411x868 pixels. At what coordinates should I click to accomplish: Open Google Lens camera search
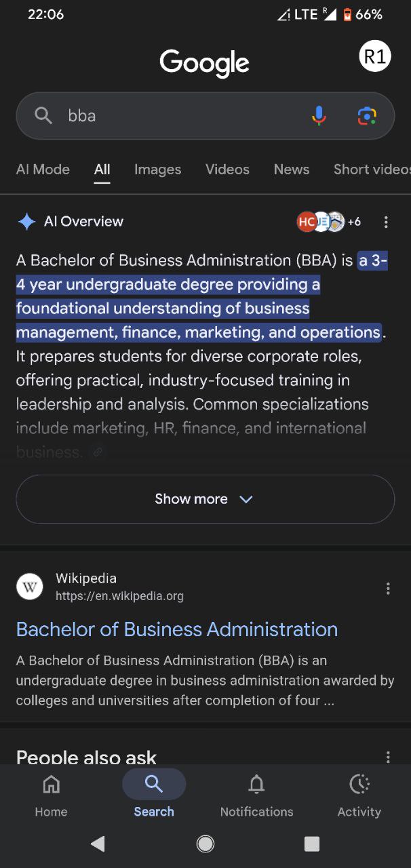pyautogui.click(x=367, y=116)
